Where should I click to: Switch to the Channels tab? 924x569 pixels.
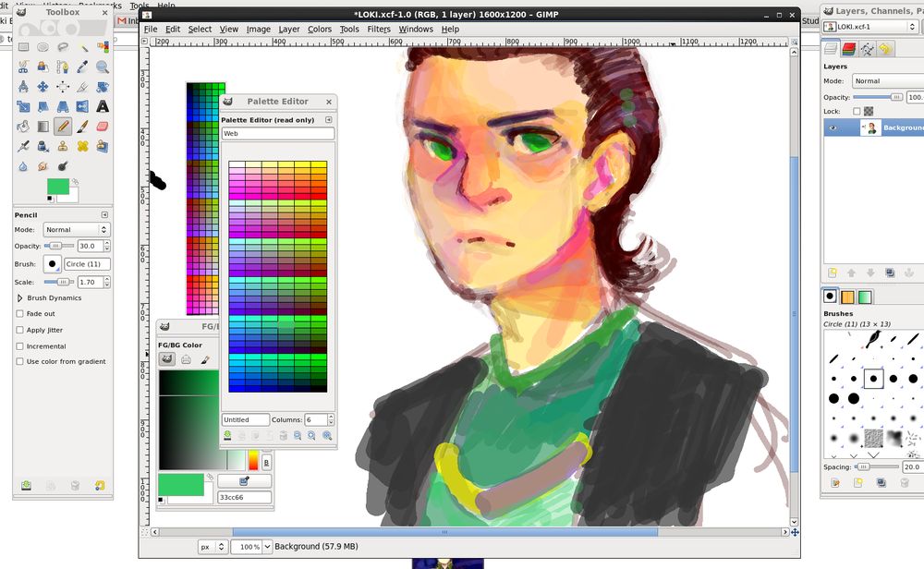(849, 49)
